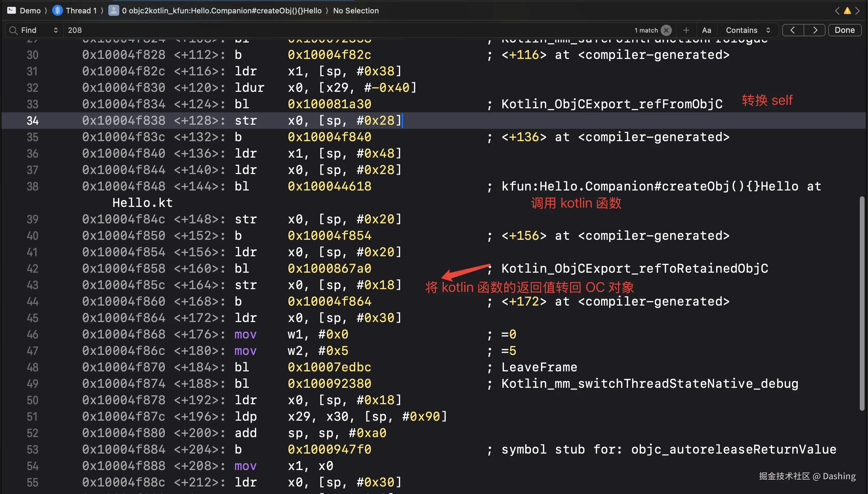Click the Done button

844,30
